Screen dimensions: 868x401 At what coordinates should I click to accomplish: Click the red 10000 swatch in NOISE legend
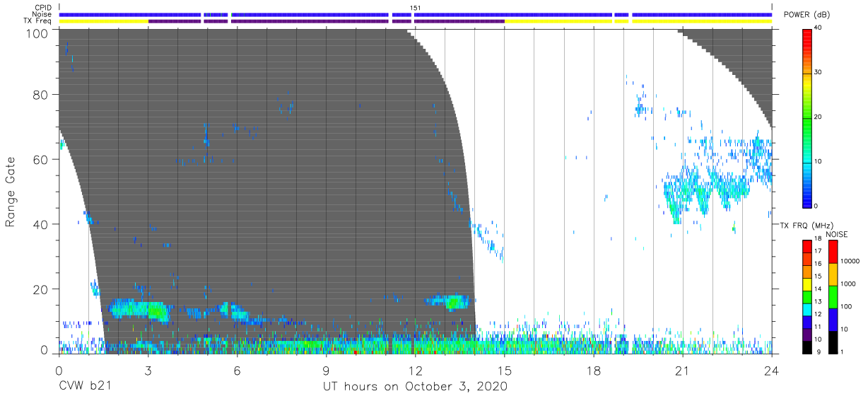(x=833, y=252)
